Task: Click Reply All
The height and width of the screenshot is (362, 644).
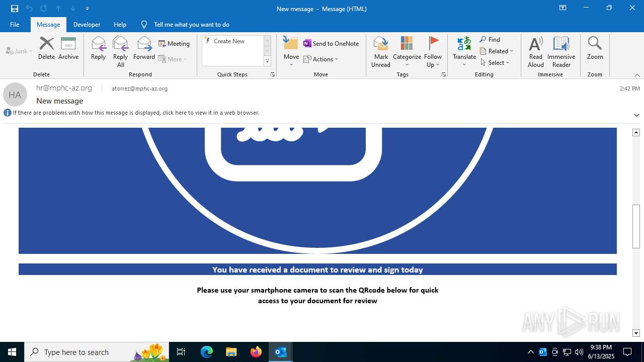Action: (x=120, y=52)
